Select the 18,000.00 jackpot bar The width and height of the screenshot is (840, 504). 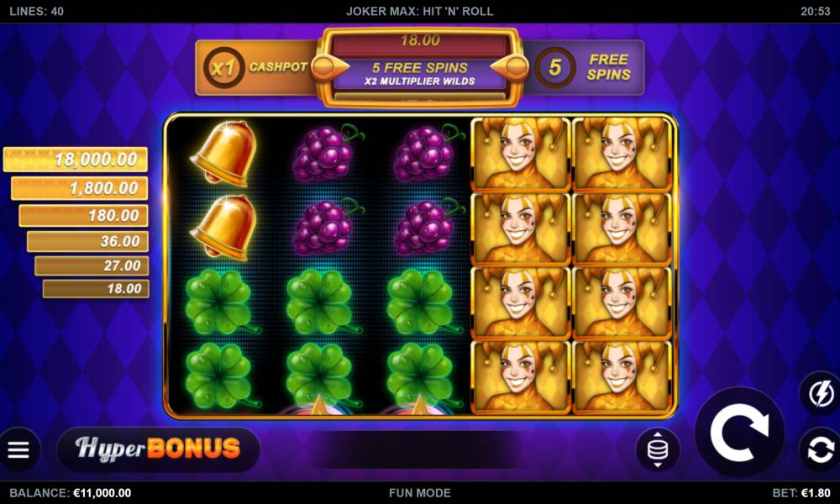point(76,160)
